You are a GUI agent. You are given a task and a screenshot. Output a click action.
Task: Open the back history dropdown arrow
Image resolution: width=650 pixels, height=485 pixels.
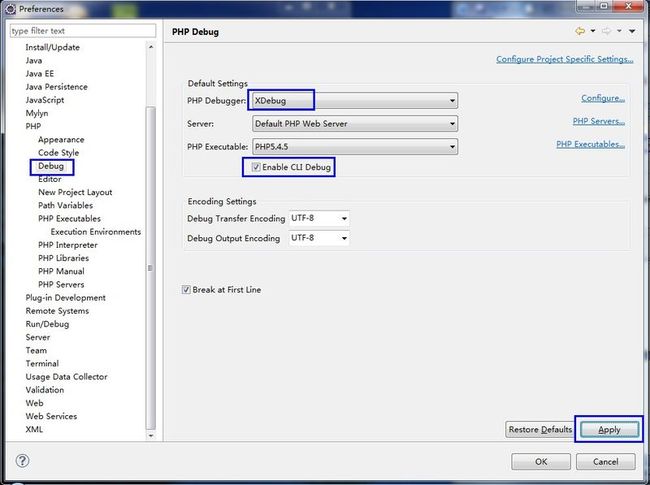tap(593, 31)
